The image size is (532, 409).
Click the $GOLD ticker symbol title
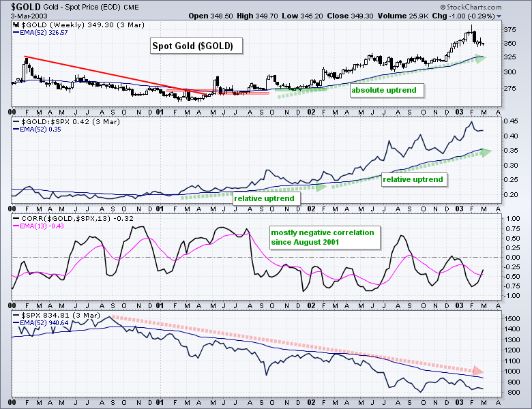click(x=26, y=7)
